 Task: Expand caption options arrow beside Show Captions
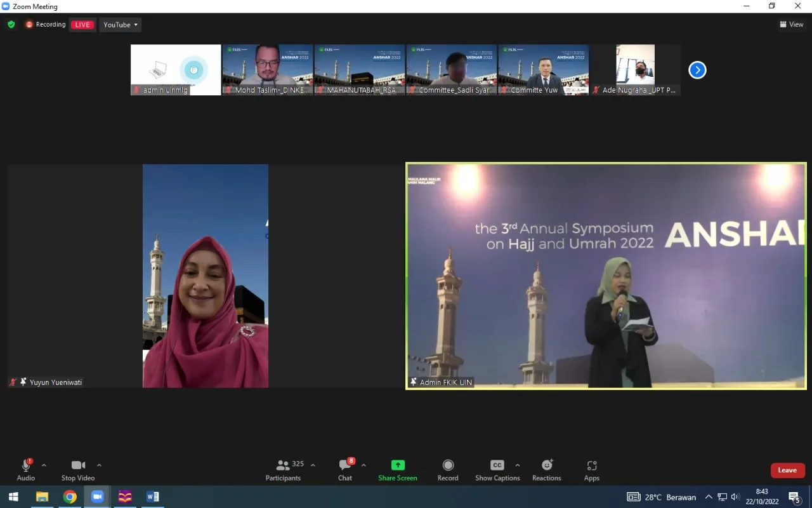[518, 465]
